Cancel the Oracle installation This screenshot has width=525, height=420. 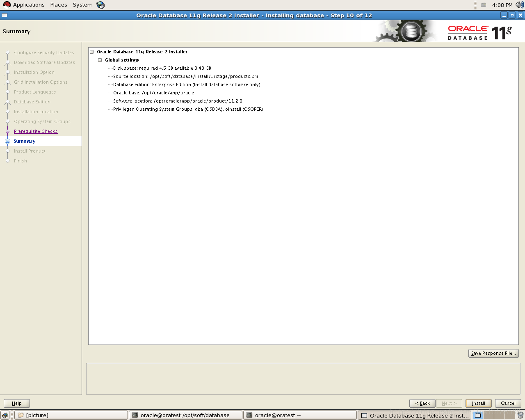508,403
